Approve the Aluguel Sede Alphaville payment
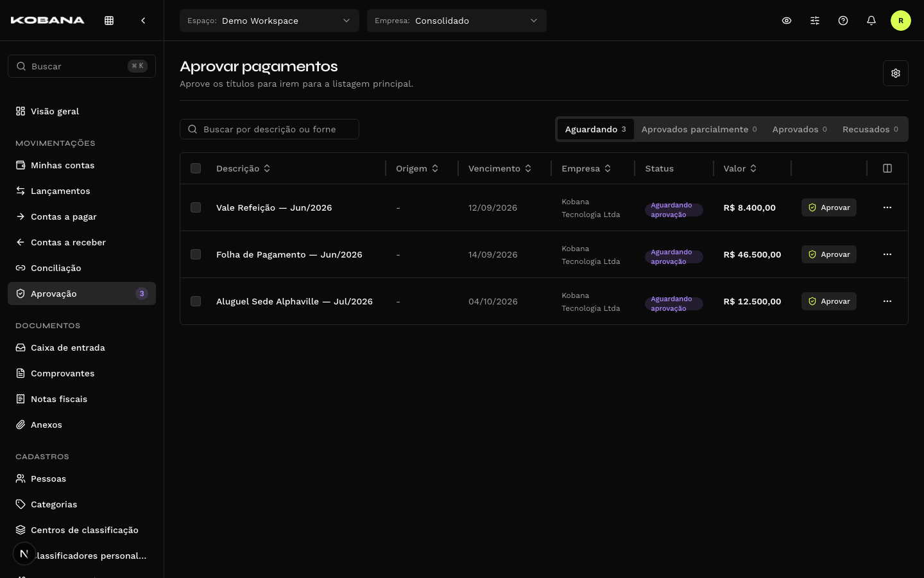The image size is (924, 578). pos(829,301)
